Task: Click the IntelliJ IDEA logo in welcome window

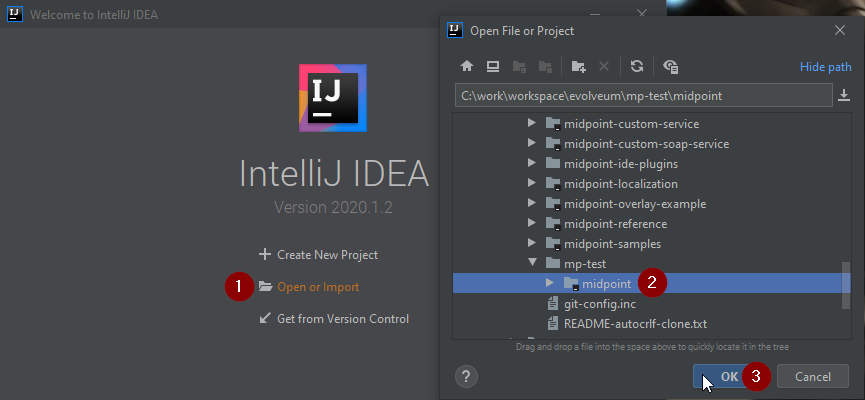Action: (x=333, y=98)
